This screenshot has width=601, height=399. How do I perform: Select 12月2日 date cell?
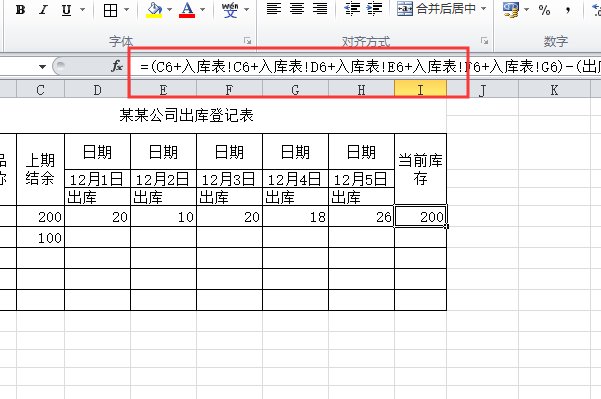point(163,179)
